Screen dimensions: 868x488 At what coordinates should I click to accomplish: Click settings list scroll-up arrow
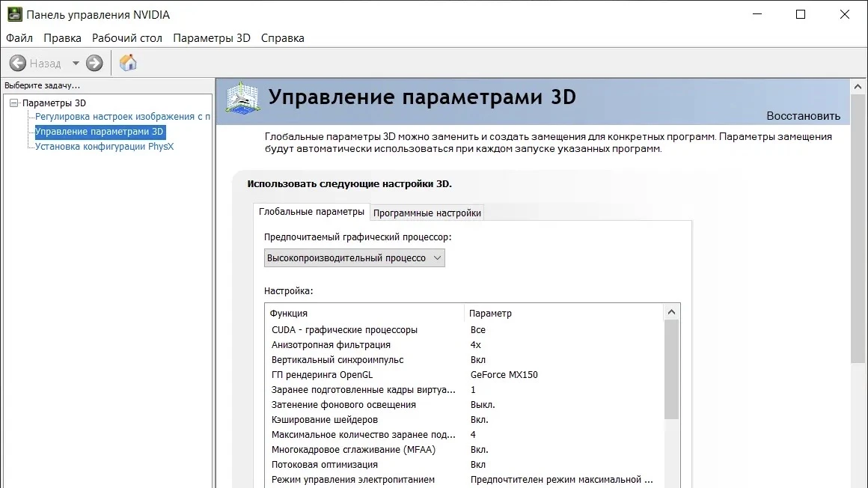671,312
